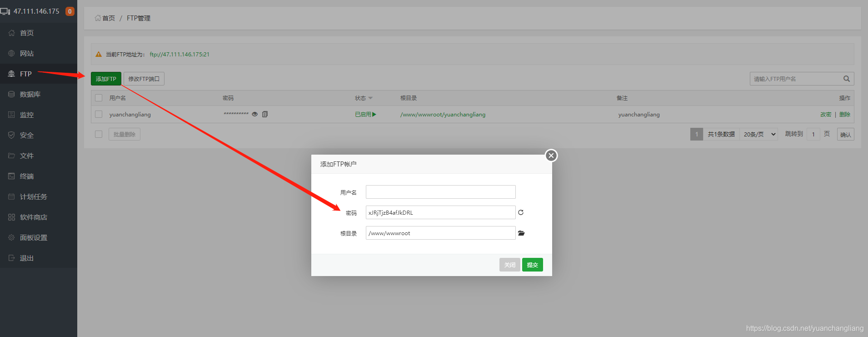This screenshot has height=337, width=868.
Task: Click the gear icon beside 面板设置
Action: point(11,237)
